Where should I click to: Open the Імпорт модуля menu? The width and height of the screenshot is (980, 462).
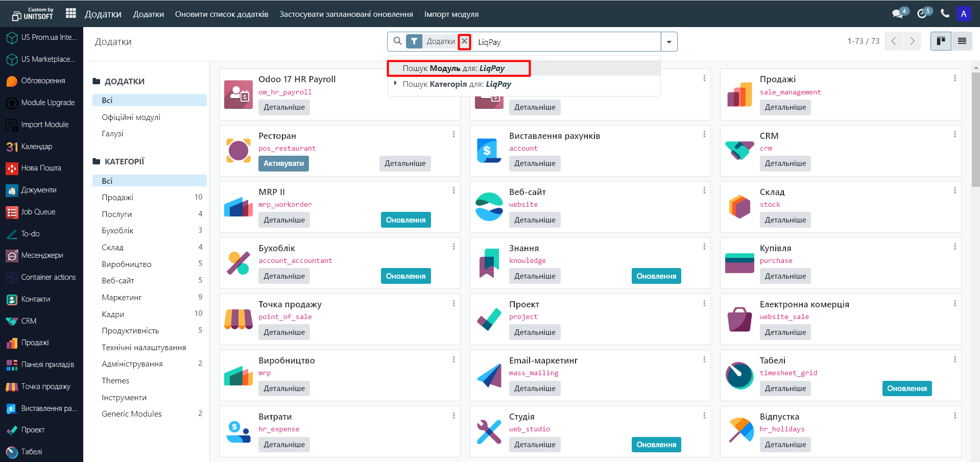(451, 14)
